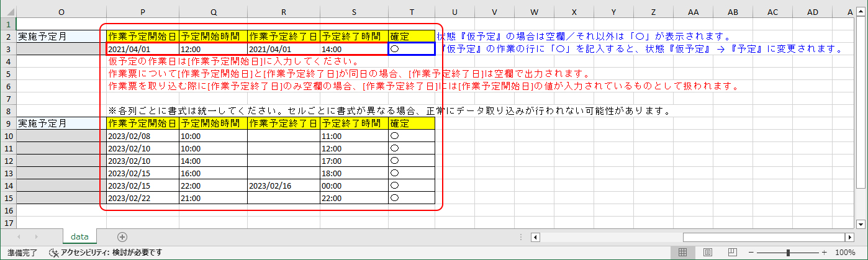Select column AD header
This screenshot has height=260, width=868.
812,12
